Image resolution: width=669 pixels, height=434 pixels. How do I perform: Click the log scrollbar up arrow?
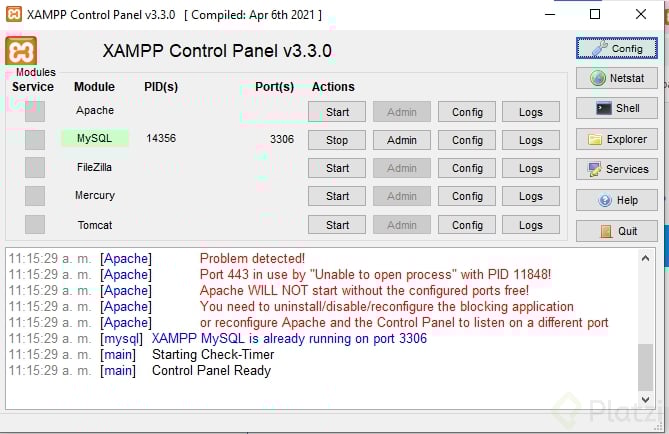646,258
